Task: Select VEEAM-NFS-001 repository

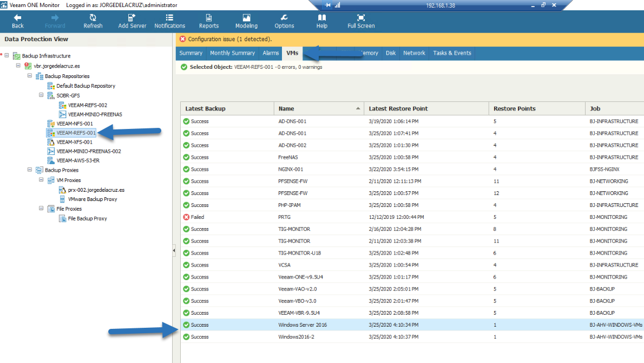Action: pyautogui.click(x=75, y=124)
